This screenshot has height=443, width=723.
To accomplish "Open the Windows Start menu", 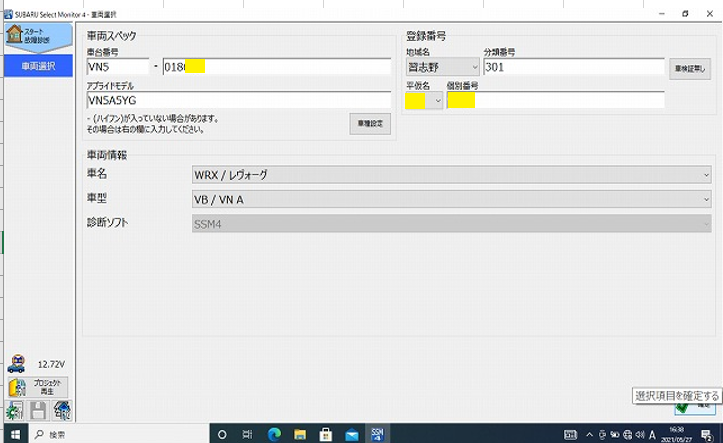I will coord(15,434).
